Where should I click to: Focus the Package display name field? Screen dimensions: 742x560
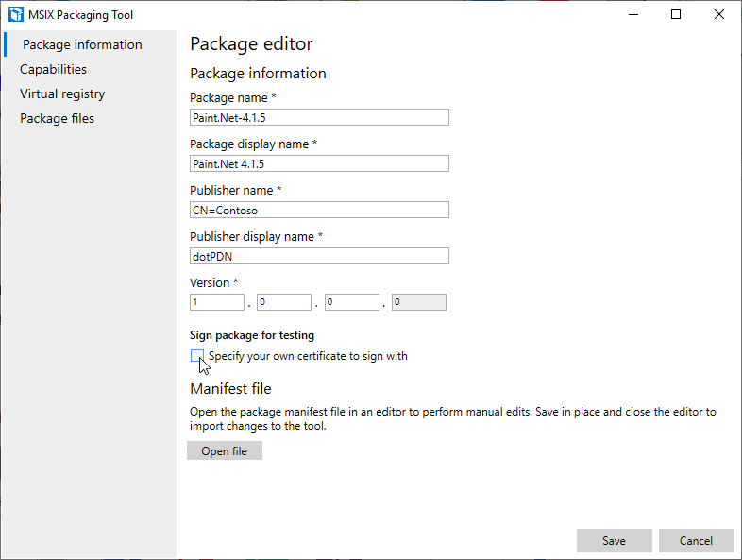(319, 163)
